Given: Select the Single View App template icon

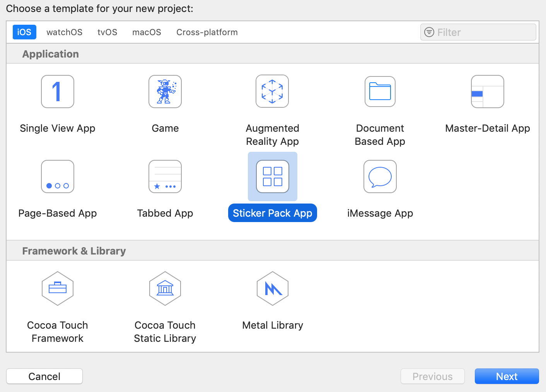Looking at the screenshot, I should coord(58,92).
